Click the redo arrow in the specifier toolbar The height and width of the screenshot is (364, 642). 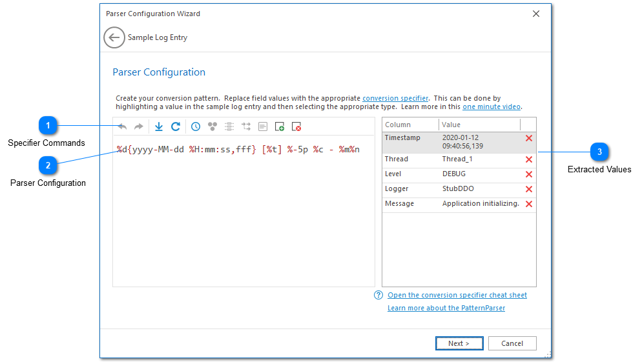pos(139,126)
